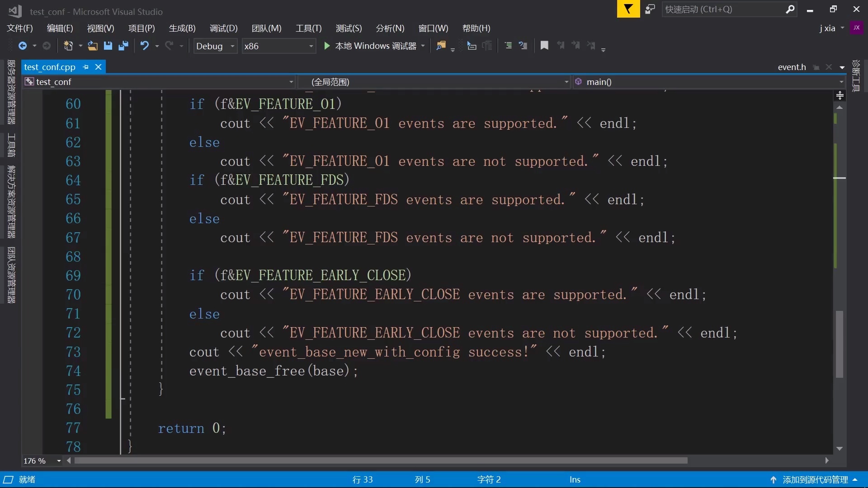This screenshot has width=868, height=488.
Task: Show the open documents list dropdown arrow
Action: [842, 67]
